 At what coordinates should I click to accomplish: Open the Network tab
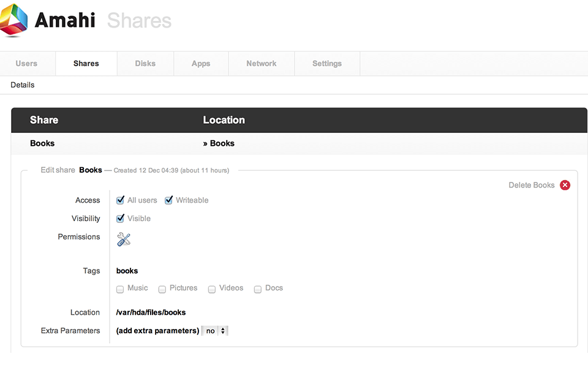pyautogui.click(x=262, y=64)
